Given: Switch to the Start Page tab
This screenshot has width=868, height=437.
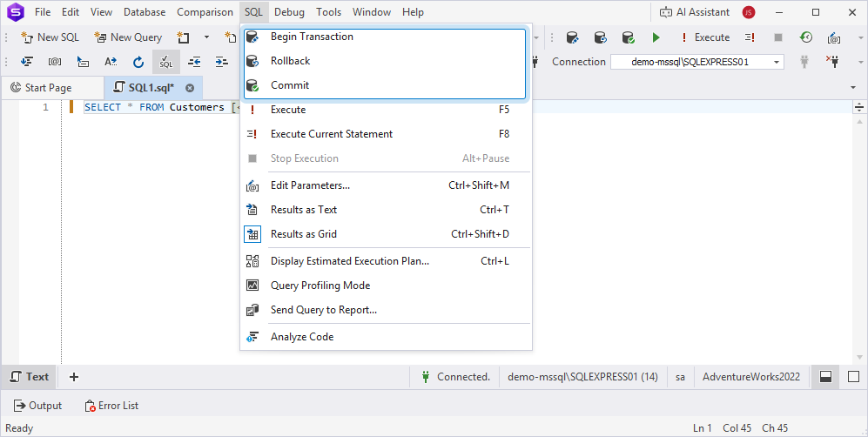Looking at the screenshot, I should 48,87.
